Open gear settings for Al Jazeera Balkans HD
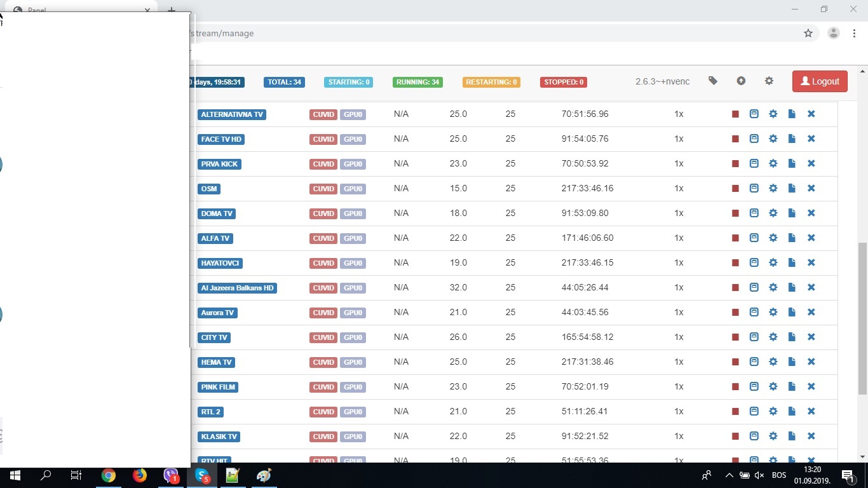868x488 pixels. click(x=773, y=287)
